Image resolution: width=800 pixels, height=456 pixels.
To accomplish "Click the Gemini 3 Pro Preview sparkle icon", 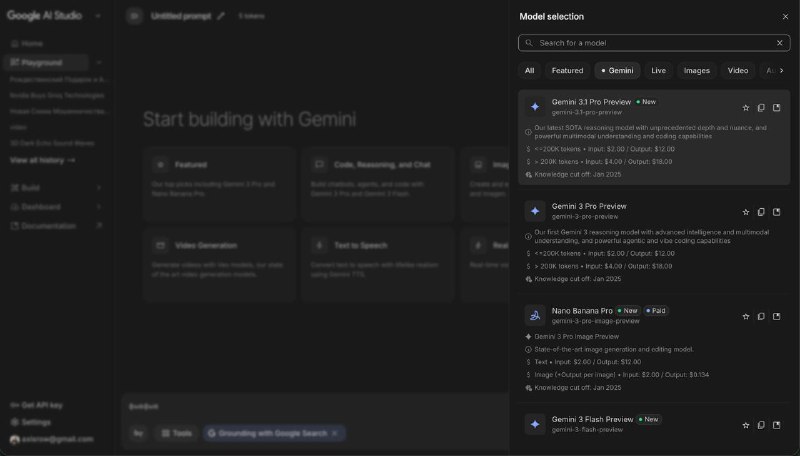I will (x=535, y=211).
